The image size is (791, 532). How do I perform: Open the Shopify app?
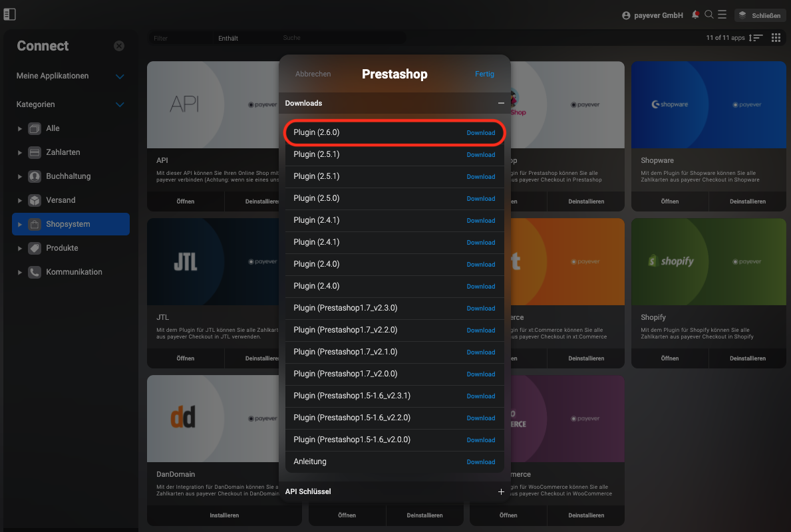point(669,358)
